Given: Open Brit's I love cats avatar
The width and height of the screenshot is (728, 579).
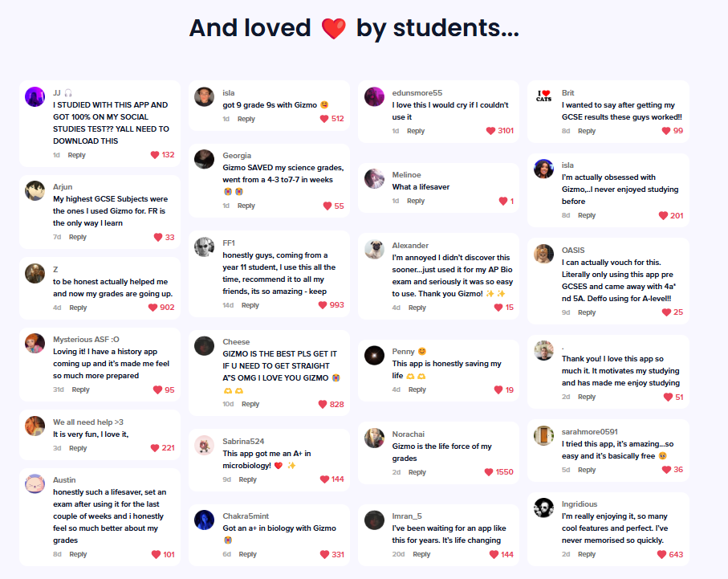Looking at the screenshot, I should coord(543,97).
